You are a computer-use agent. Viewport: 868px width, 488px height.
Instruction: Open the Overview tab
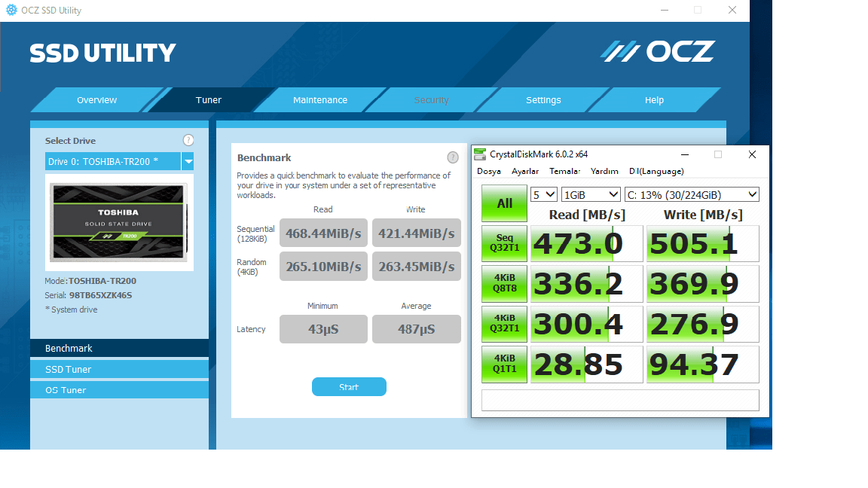click(x=97, y=100)
